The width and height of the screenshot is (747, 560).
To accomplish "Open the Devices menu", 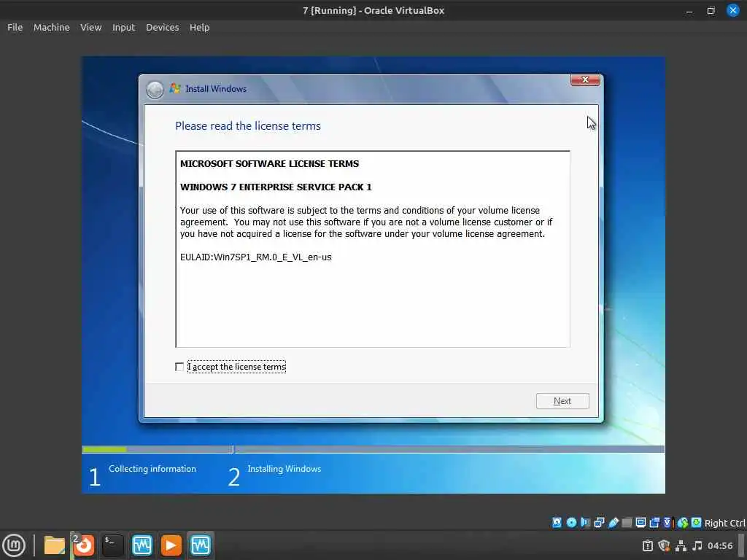I will click(x=163, y=28).
